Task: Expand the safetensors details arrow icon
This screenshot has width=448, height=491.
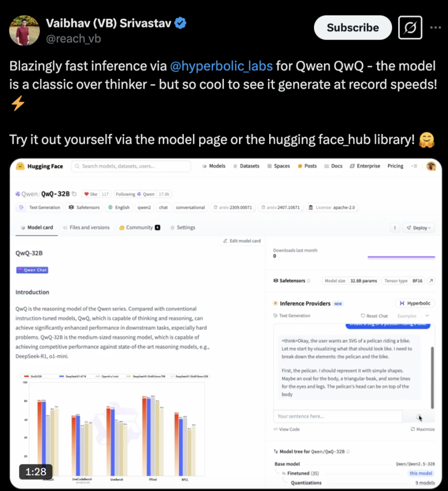Action: (431, 281)
